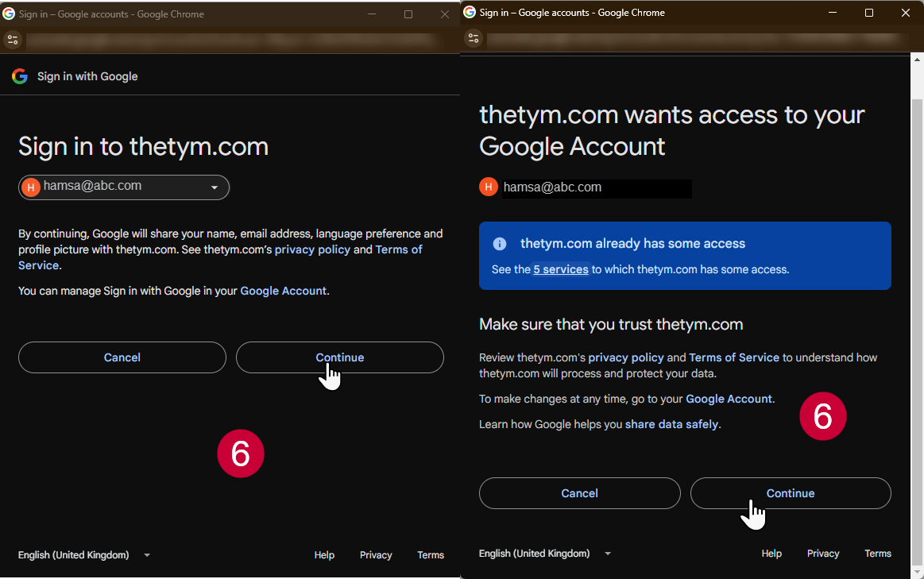
Task: Click Privacy in wants access window footer
Action: tap(823, 553)
